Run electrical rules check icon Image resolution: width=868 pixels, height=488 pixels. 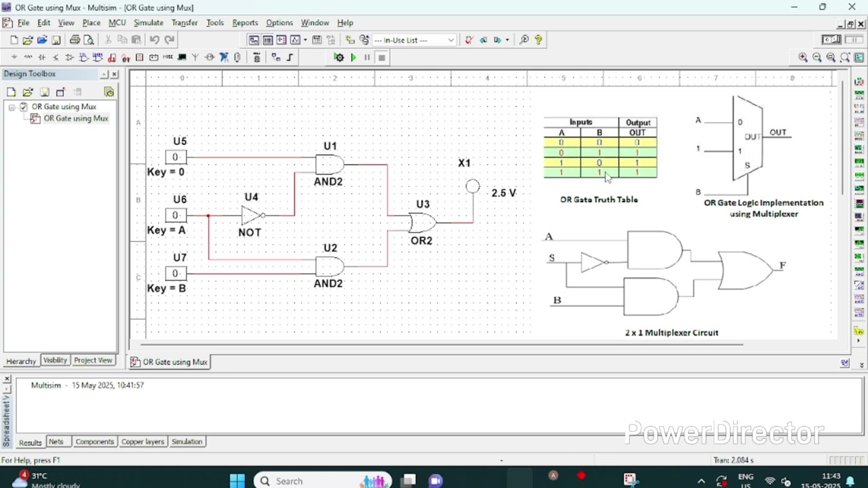click(469, 40)
